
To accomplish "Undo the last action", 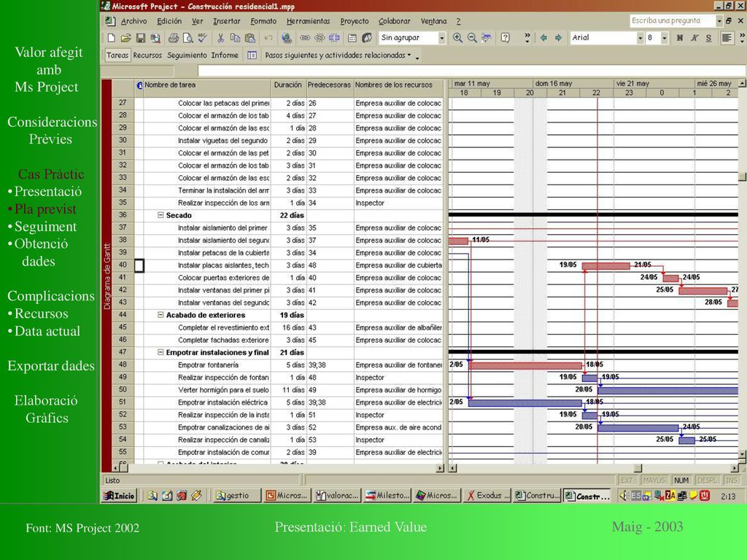I will point(268,38).
